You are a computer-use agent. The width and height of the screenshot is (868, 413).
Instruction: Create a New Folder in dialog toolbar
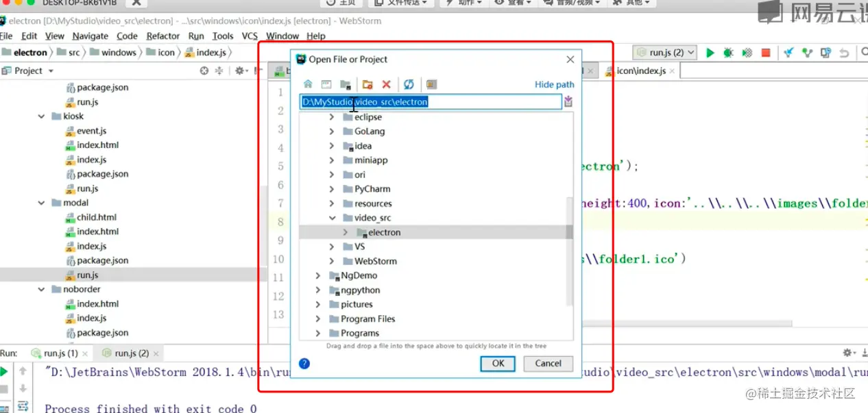pyautogui.click(x=367, y=84)
